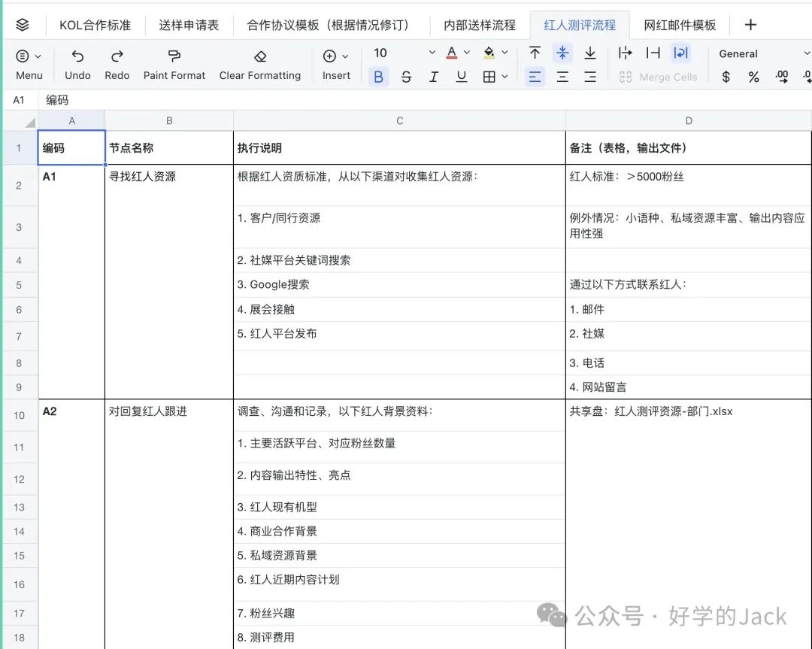This screenshot has height=649, width=812.
Task: Toggle Italic formatting
Action: tap(434, 77)
